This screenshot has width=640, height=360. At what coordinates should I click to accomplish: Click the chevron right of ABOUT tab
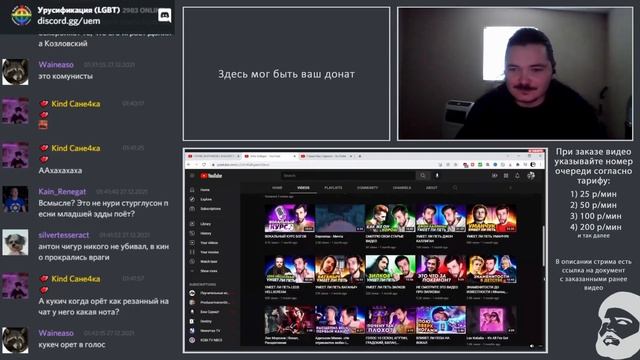click(x=510, y=188)
